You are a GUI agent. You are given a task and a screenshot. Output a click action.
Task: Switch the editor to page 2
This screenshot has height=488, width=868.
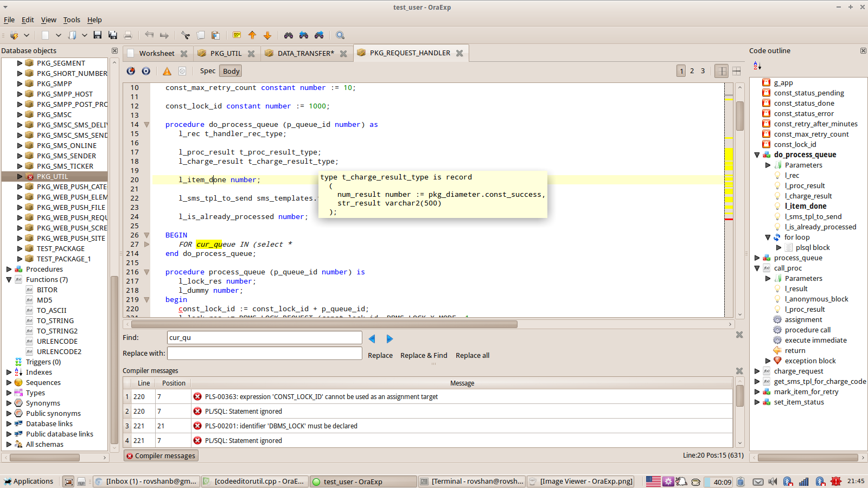pyautogui.click(x=692, y=70)
